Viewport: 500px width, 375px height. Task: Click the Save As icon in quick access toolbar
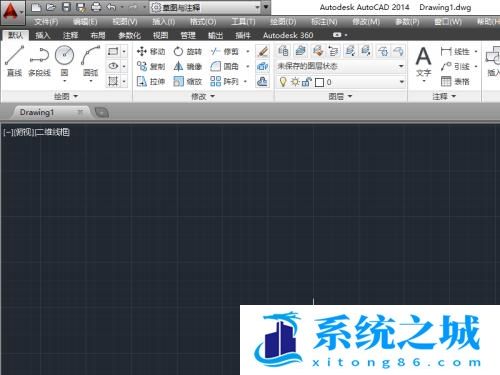tap(81, 7)
